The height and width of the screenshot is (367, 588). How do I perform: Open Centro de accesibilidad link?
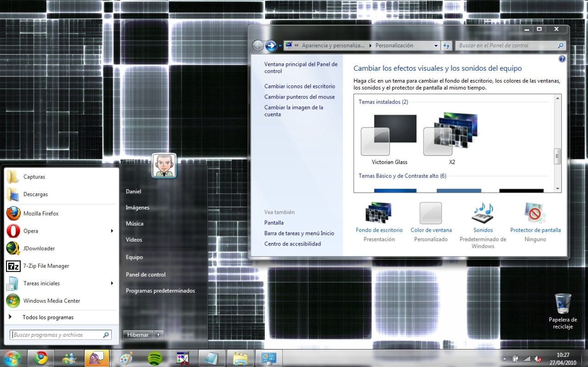point(292,244)
